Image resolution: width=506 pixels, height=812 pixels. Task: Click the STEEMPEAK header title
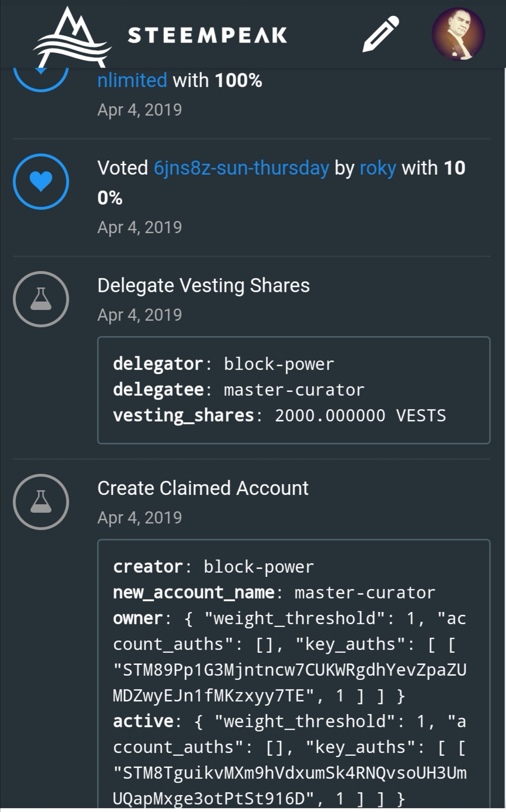pos(207,35)
